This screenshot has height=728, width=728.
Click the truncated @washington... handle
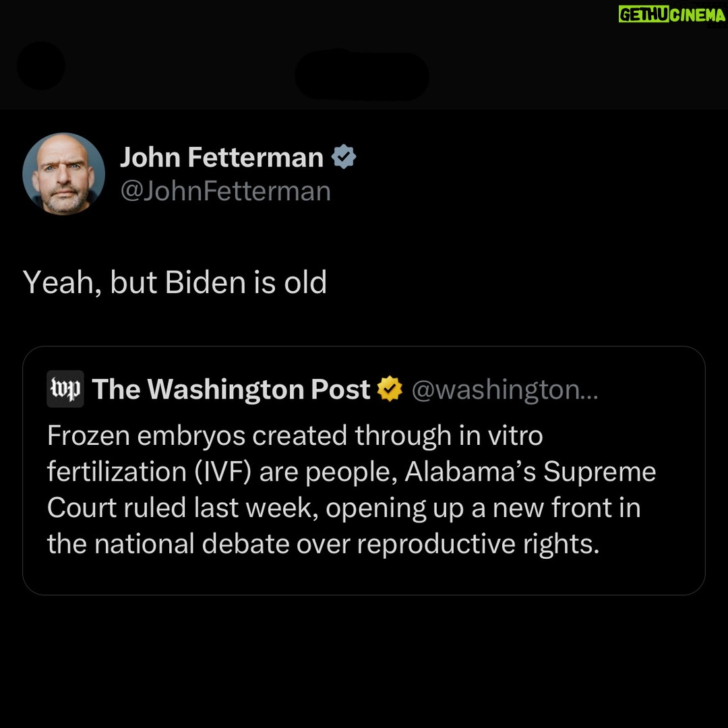[505, 390]
